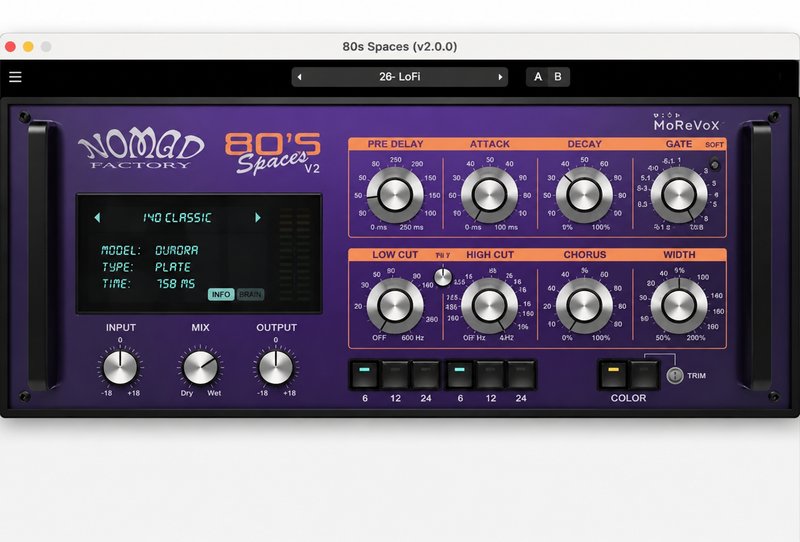
Task: Go to the next preset in the top bar
Action: (500, 77)
